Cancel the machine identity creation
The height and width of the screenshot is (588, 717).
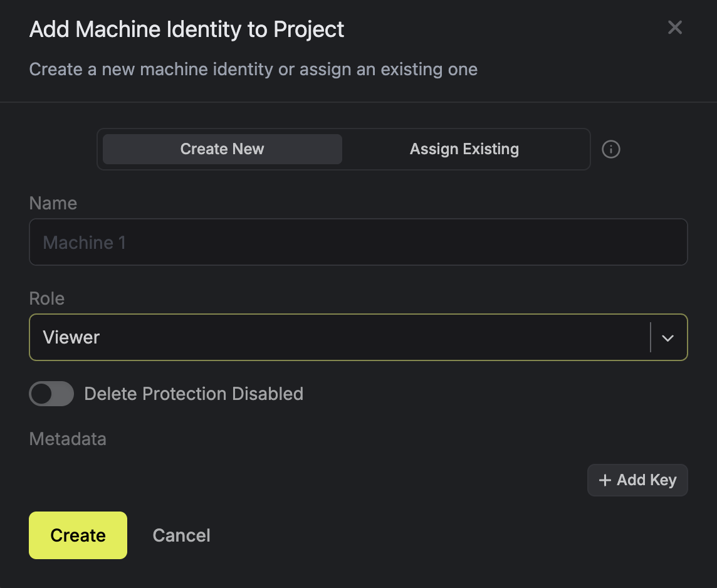coord(181,535)
